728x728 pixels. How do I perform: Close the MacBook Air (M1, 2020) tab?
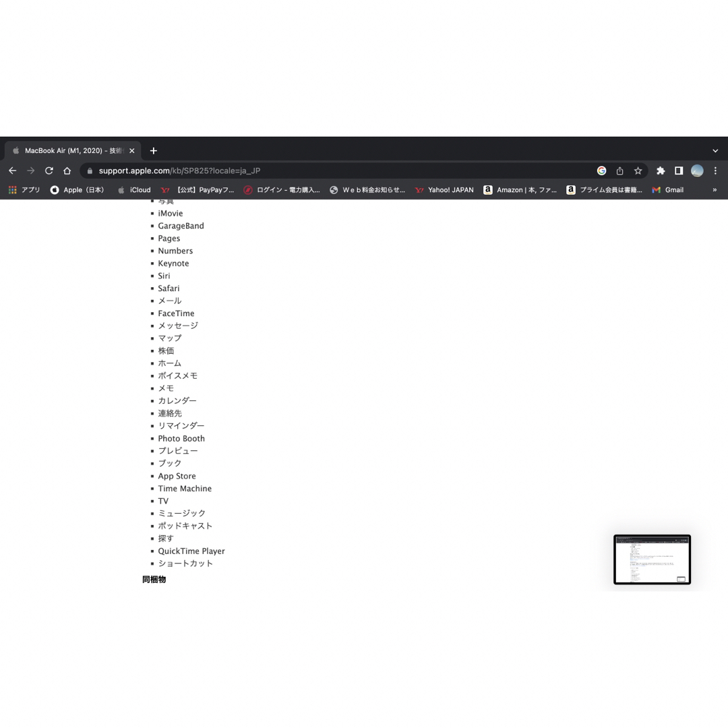point(132,151)
